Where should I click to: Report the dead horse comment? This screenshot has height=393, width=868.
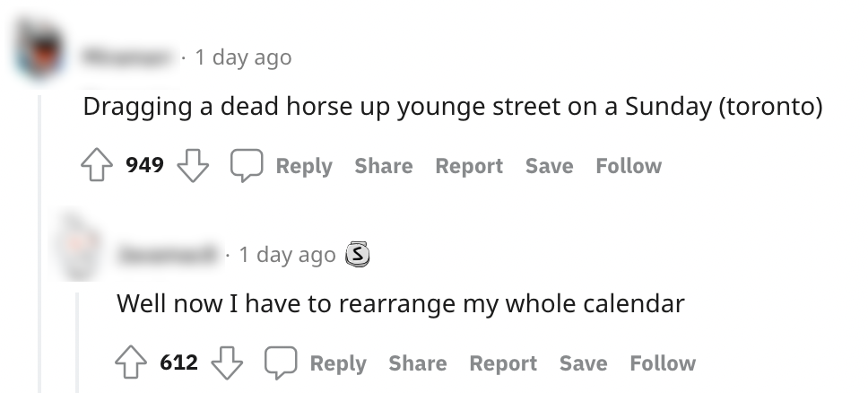coord(469,166)
